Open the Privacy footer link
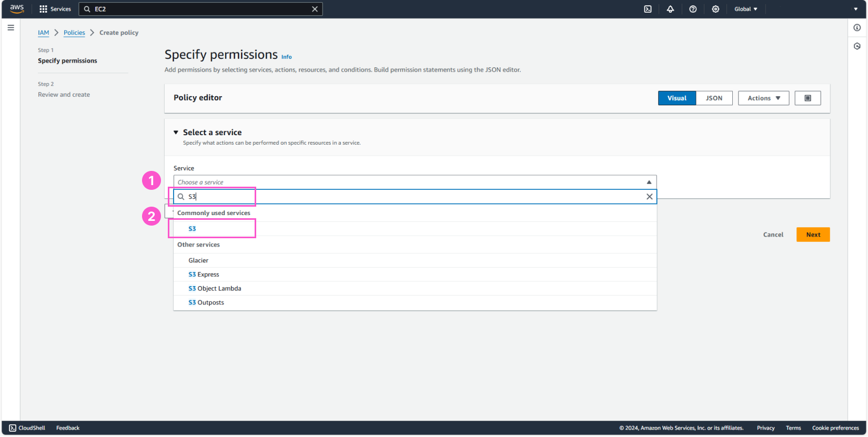The image size is (868, 437). [x=765, y=428]
